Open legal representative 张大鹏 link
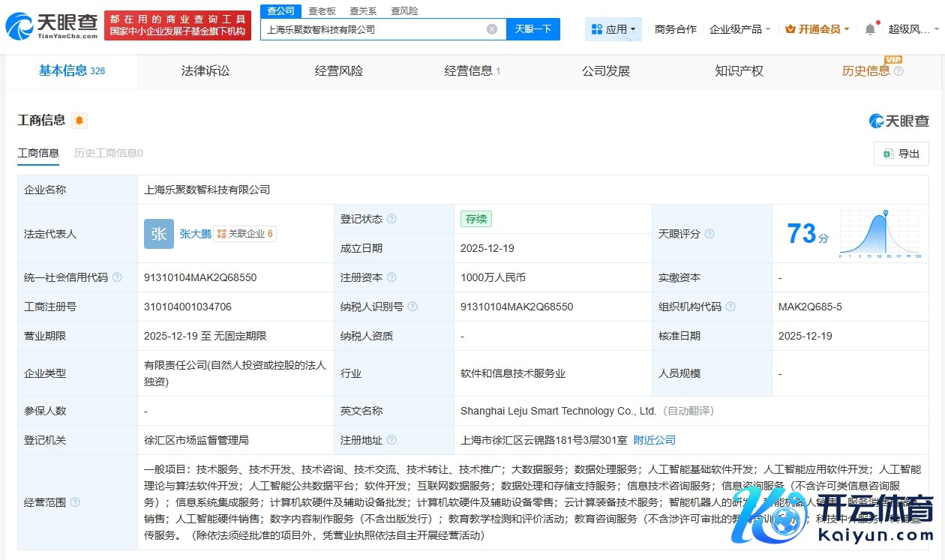The width and height of the screenshot is (945, 560). pos(195,234)
